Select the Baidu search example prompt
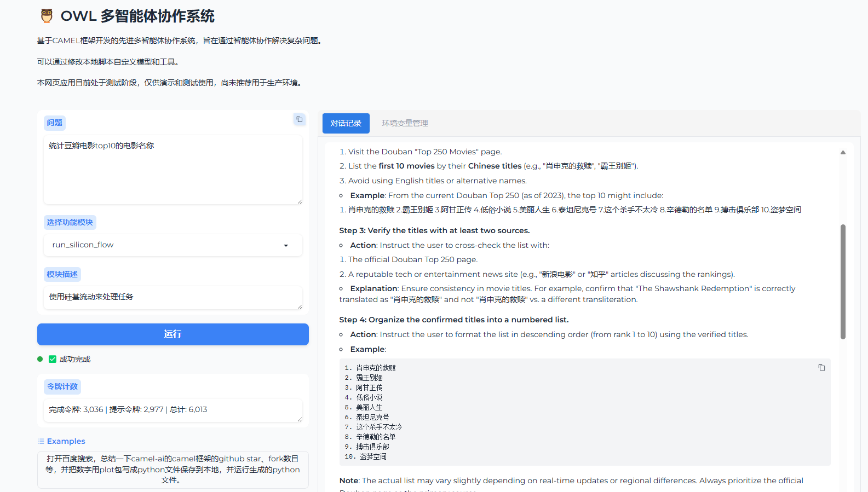 (x=173, y=469)
